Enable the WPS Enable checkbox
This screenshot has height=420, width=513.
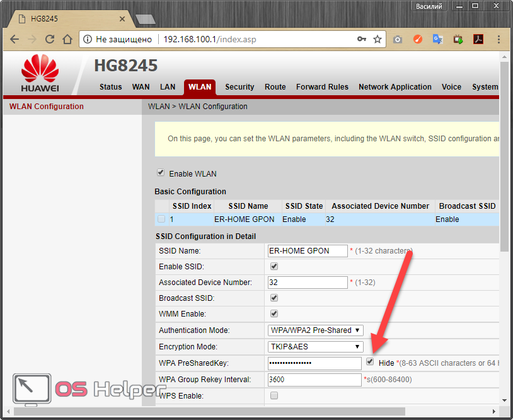pyautogui.click(x=274, y=395)
